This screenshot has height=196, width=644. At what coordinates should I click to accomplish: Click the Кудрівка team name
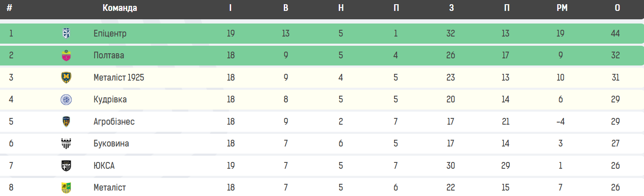110,99
